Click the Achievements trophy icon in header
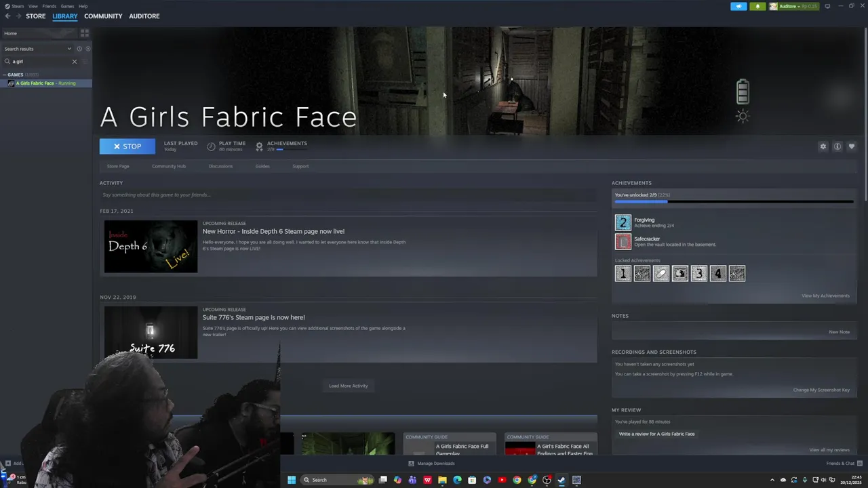The height and width of the screenshot is (488, 868). [259, 146]
